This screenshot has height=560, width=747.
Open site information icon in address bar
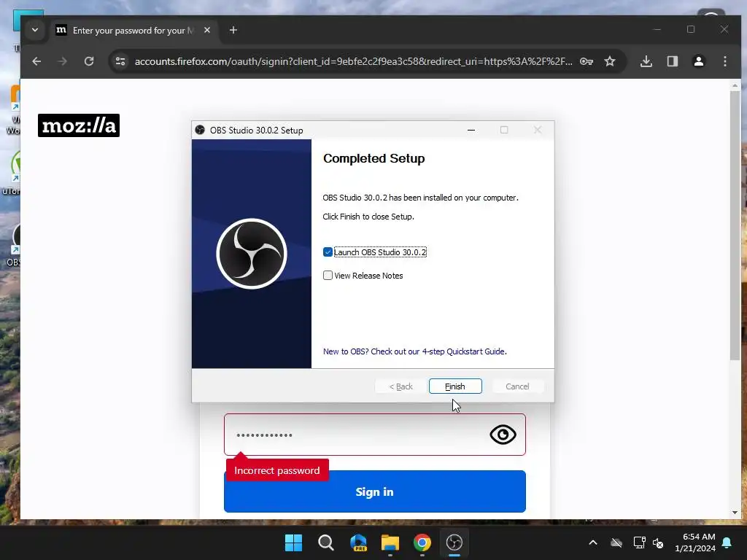tap(120, 61)
